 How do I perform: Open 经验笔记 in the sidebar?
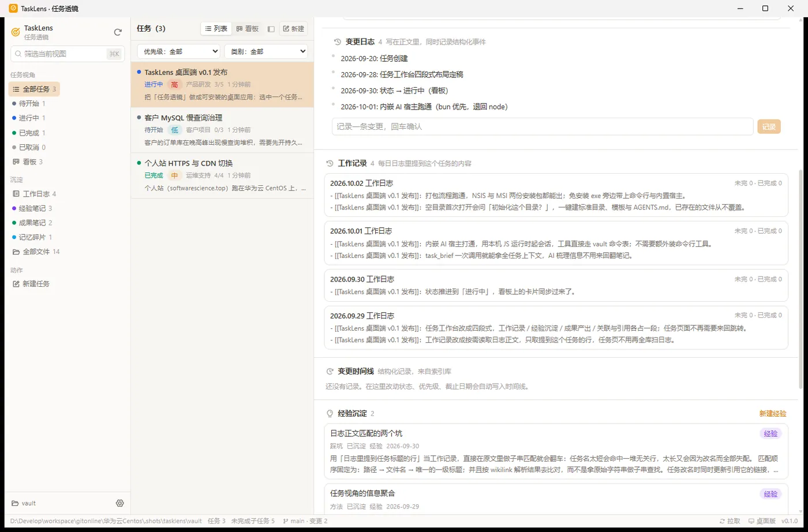click(32, 208)
